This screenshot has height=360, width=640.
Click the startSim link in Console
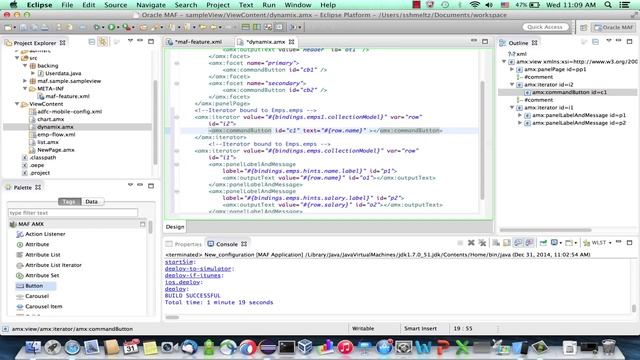180,262
